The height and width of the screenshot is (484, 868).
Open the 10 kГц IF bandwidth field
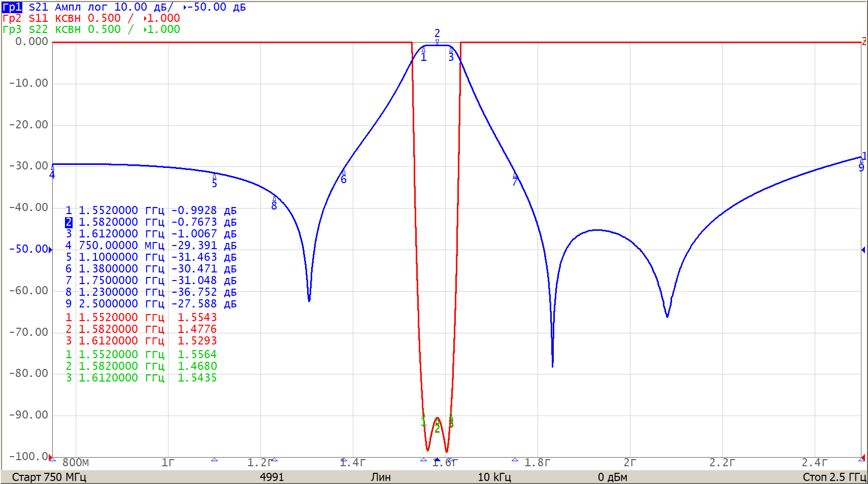[x=494, y=477]
